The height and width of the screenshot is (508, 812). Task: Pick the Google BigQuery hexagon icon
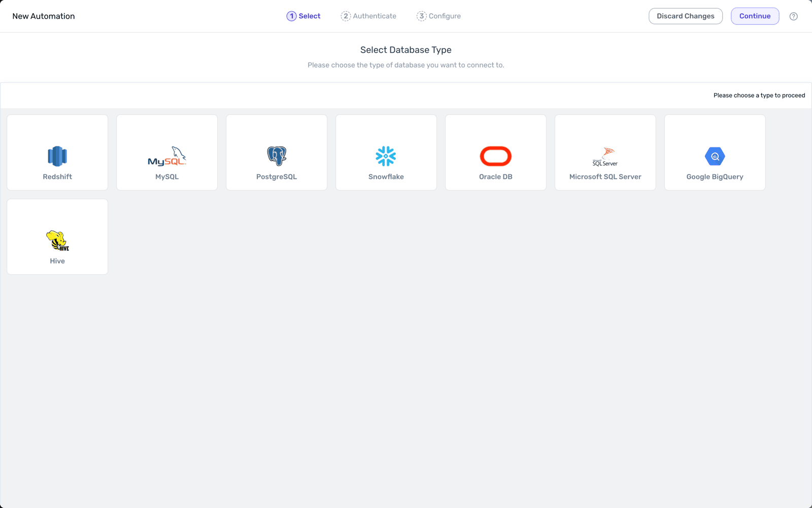[x=715, y=156]
